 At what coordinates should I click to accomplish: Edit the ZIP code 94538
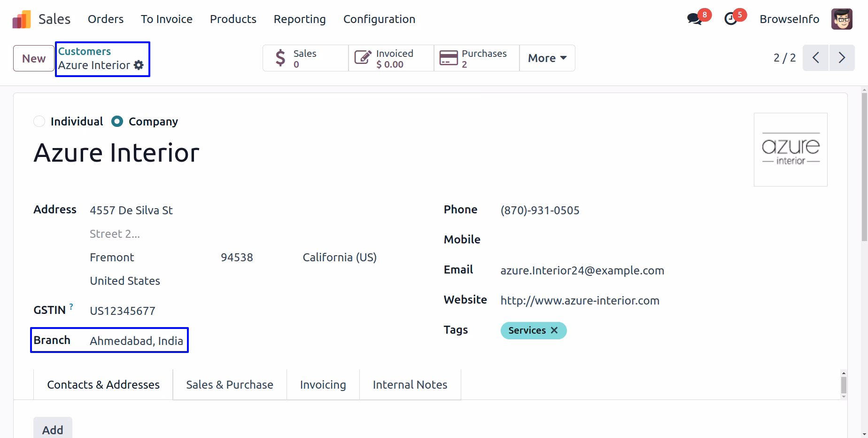[x=237, y=258]
